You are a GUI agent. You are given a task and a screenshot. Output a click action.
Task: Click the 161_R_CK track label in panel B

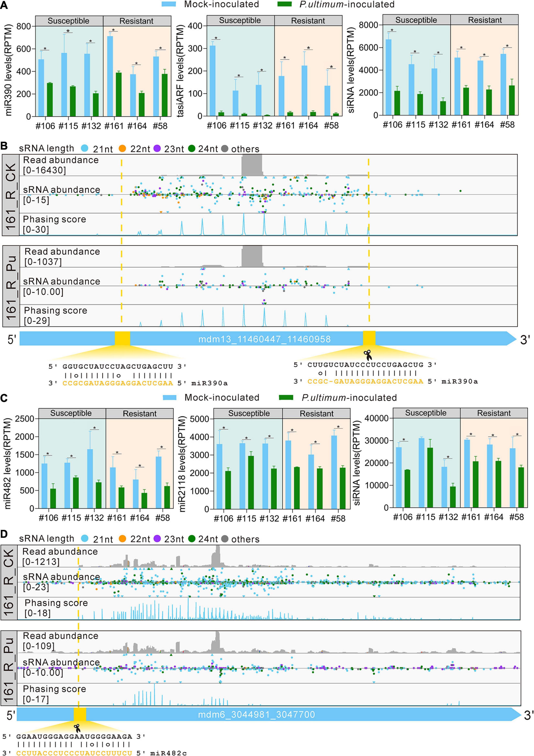pyautogui.click(x=11, y=195)
